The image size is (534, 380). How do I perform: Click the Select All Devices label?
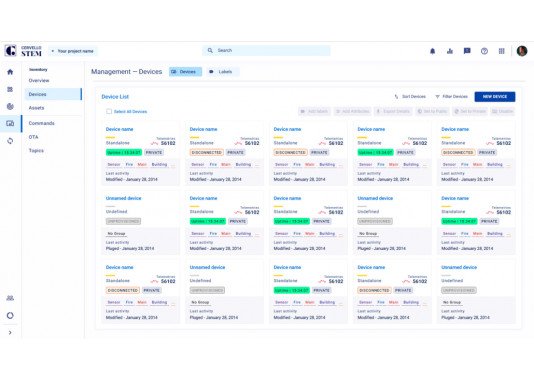pyautogui.click(x=130, y=112)
